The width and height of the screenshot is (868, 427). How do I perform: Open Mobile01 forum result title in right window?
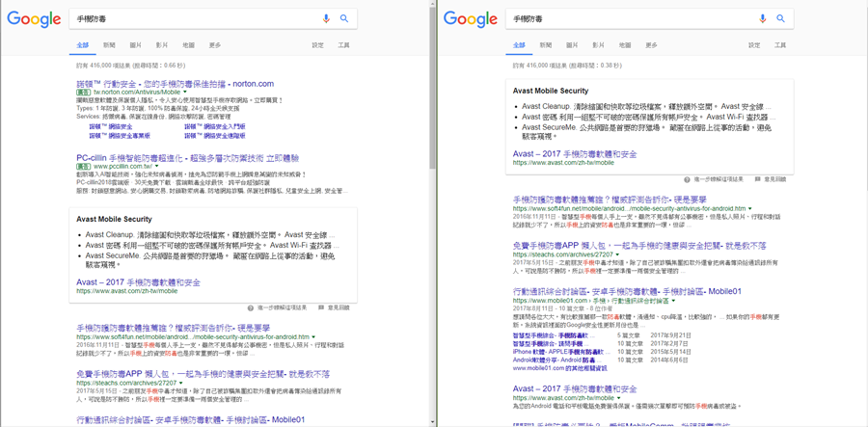(627, 291)
